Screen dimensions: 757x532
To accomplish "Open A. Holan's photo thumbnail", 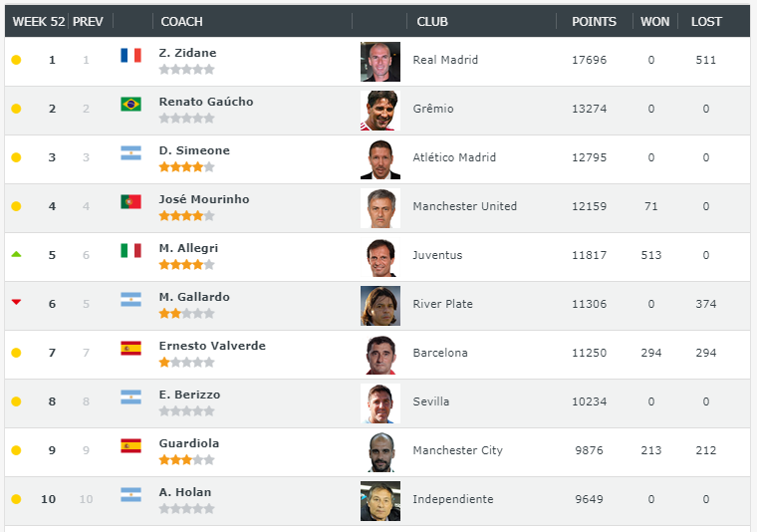I will pyautogui.click(x=380, y=501).
